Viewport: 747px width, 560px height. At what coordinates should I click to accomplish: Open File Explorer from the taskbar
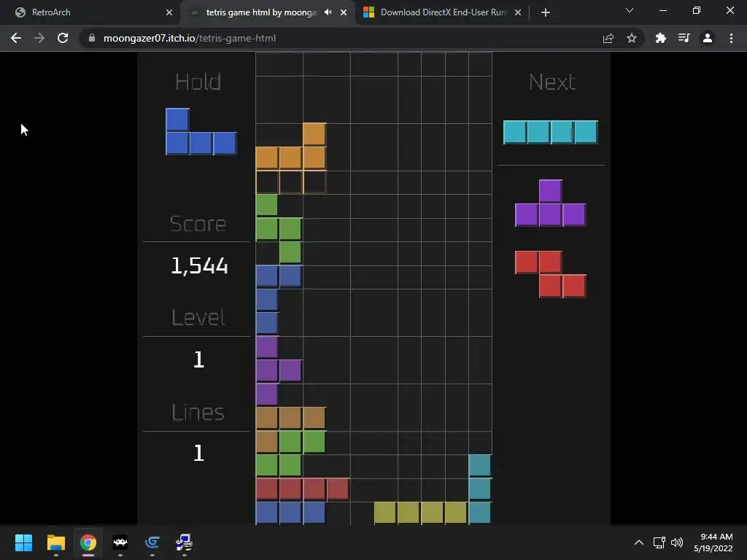pos(56,542)
